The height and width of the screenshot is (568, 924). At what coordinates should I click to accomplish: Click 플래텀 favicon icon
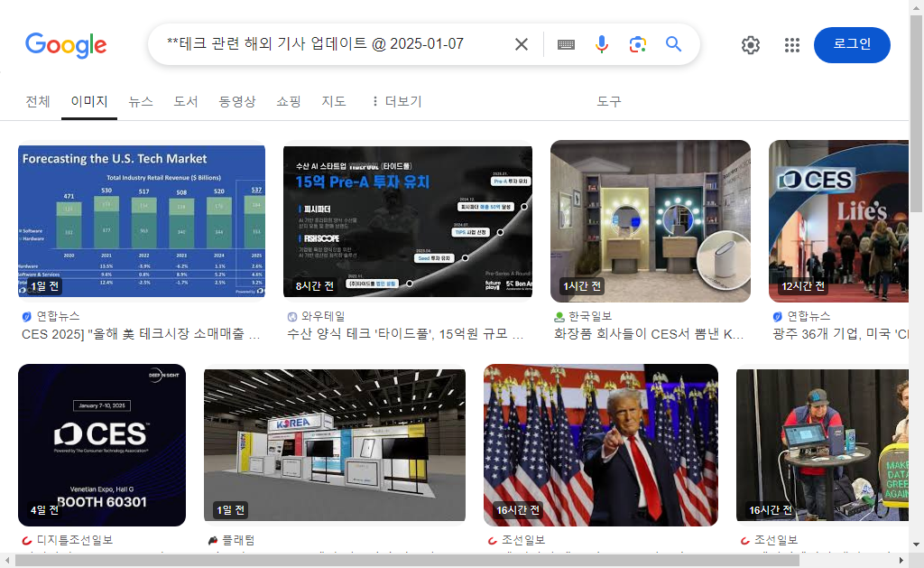[213, 540]
